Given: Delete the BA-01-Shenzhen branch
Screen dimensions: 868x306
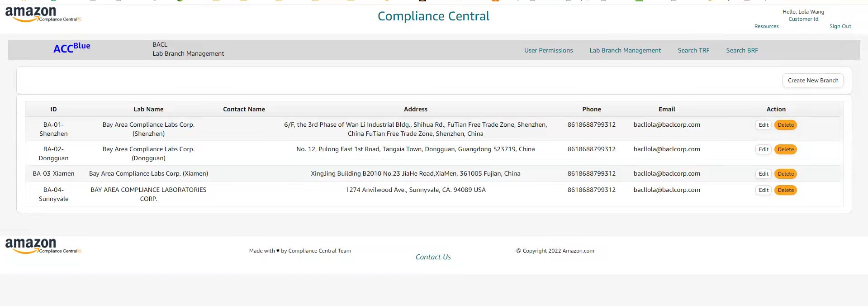Looking at the screenshot, I should 786,125.
